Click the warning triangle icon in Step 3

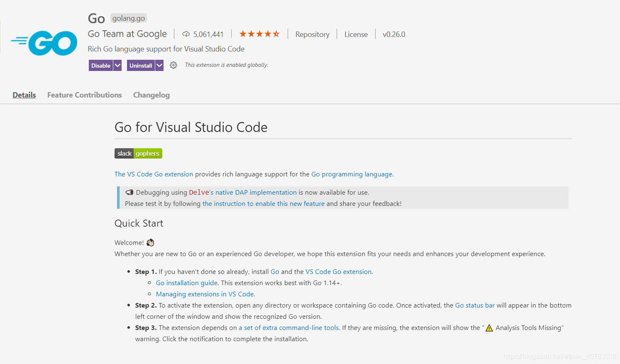pos(489,327)
